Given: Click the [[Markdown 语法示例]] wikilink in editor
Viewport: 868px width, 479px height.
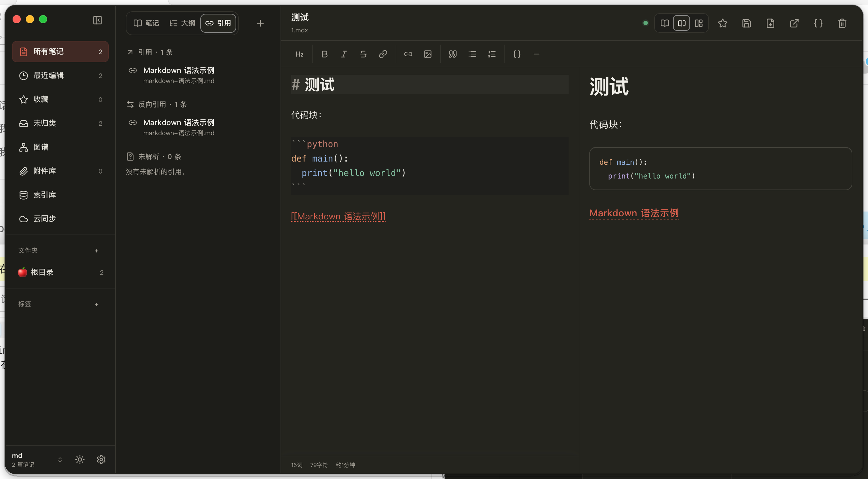Looking at the screenshot, I should [338, 216].
